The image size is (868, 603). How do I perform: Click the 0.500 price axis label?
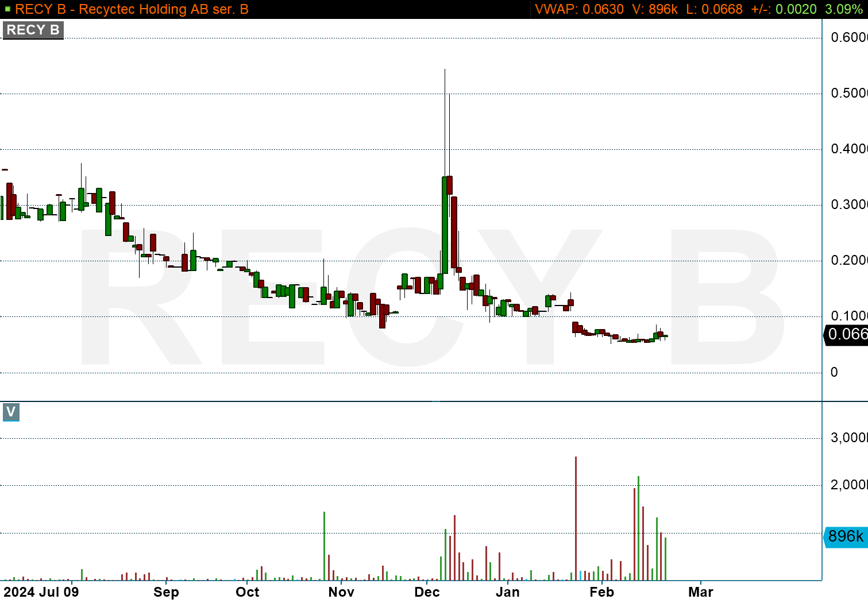849,93
